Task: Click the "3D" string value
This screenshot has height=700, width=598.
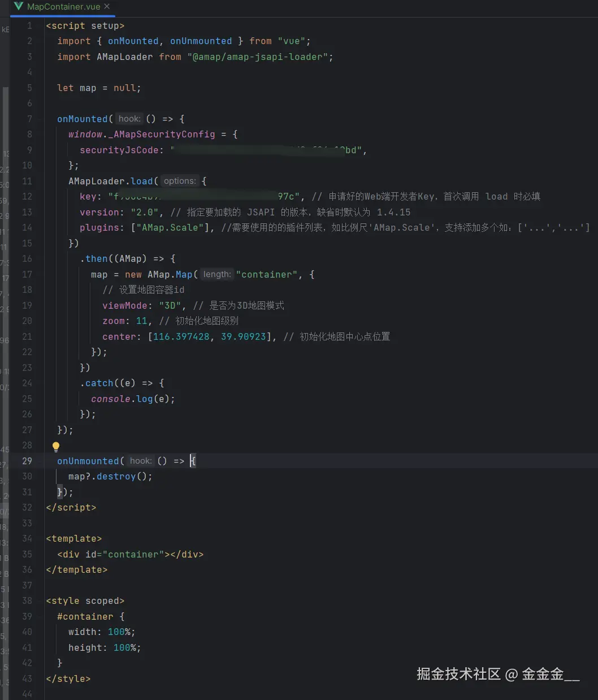Action: click(x=170, y=305)
